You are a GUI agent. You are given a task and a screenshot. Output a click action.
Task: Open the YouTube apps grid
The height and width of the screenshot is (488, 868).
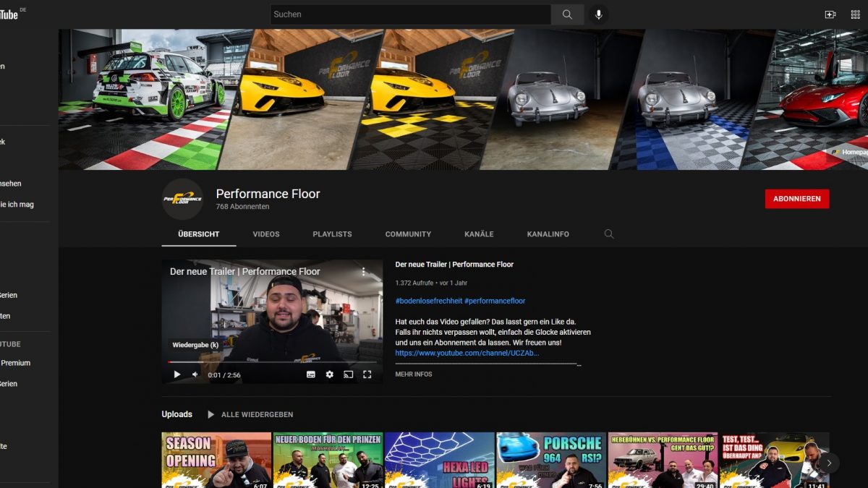point(856,14)
